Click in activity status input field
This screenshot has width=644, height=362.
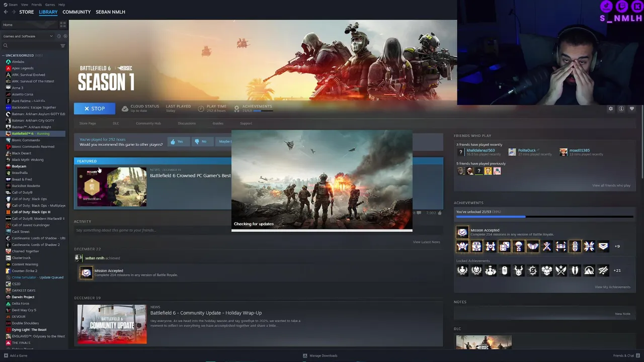(259, 230)
